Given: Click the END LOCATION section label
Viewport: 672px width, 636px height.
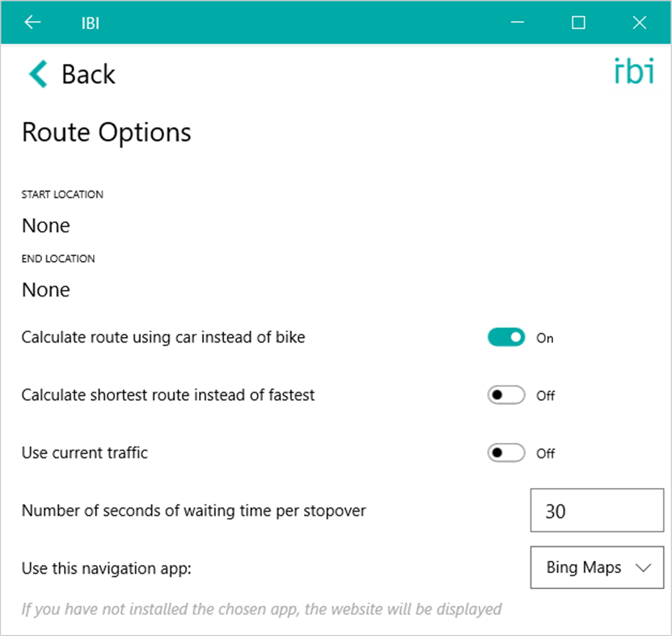Looking at the screenshot, I should [58, 258].
